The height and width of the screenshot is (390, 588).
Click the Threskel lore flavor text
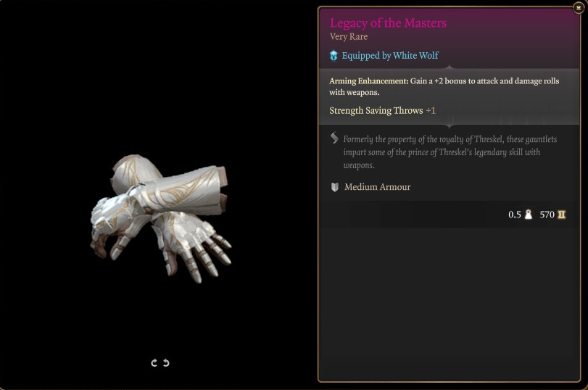tap(450, 152)
